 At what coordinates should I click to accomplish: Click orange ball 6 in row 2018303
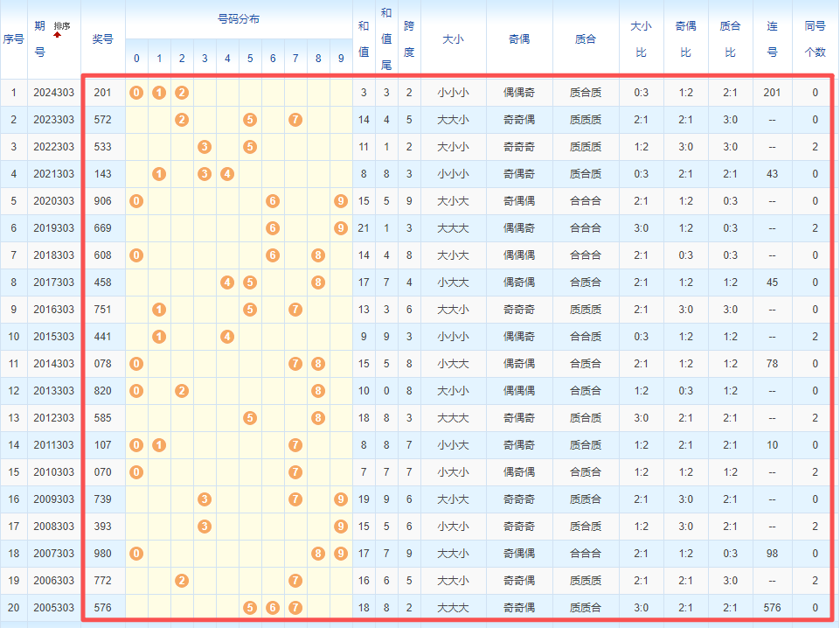[x=273, y=255]
